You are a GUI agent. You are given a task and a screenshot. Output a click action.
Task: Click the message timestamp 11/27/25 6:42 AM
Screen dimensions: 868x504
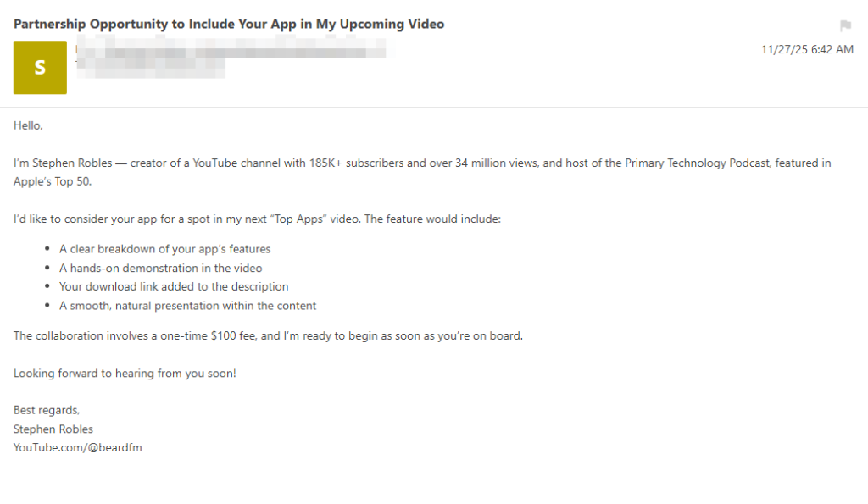click(x=807, y=49)
